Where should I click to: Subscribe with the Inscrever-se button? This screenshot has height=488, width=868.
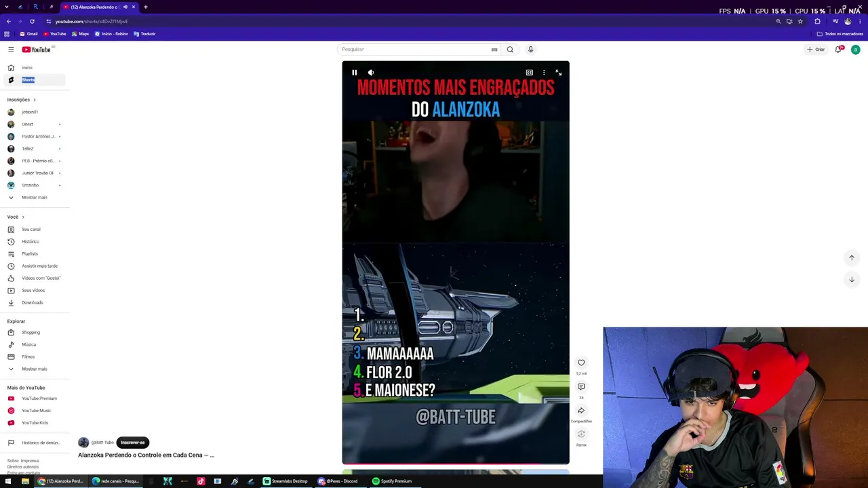[133, 443]
